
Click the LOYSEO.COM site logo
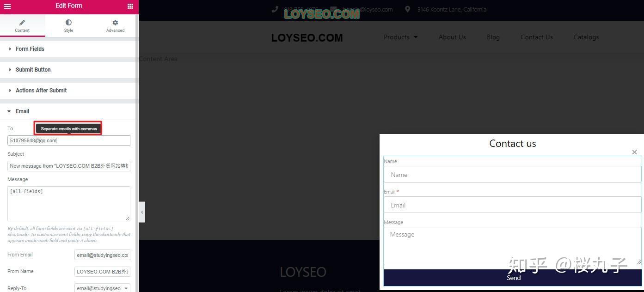pyautogui.click(x=307, y=37)
